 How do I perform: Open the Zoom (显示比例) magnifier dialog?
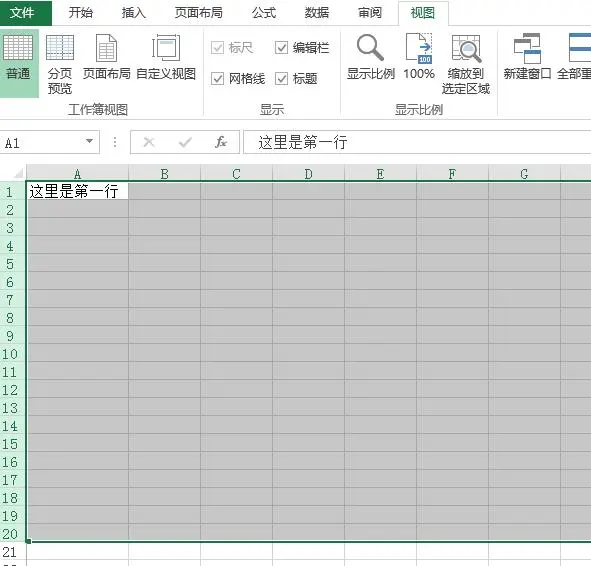click(x=371, y=57)
